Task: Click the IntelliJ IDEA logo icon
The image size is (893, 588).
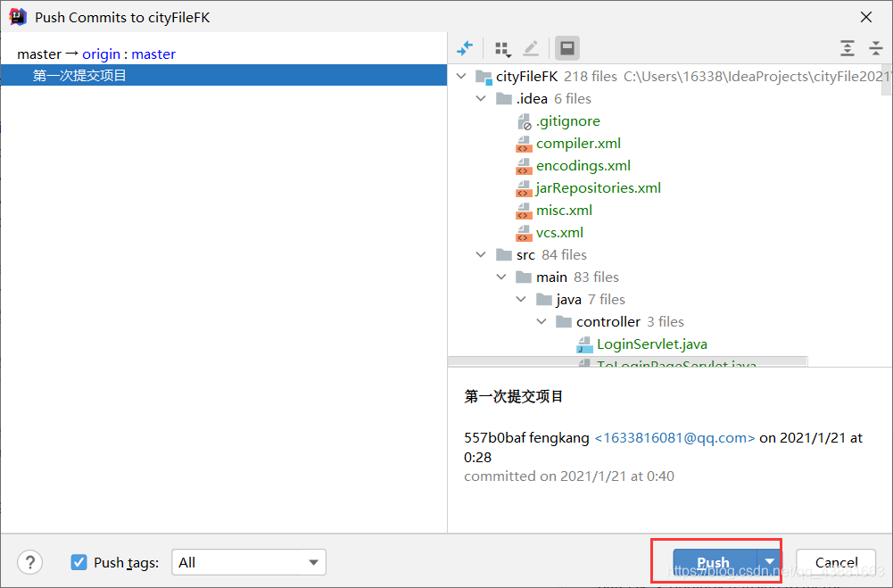Action: pyautogui.click(x=18, y=17)
